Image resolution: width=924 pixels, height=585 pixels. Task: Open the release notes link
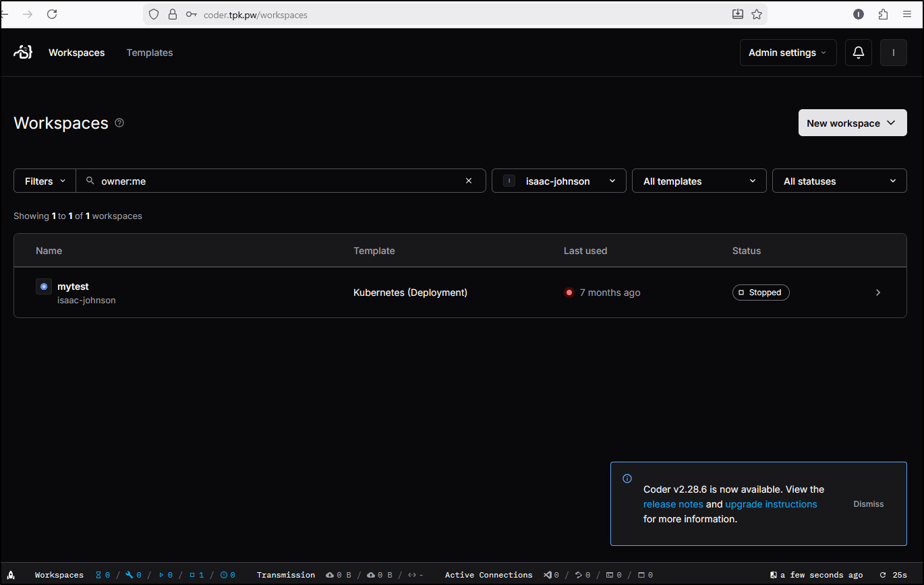(672, 504)
